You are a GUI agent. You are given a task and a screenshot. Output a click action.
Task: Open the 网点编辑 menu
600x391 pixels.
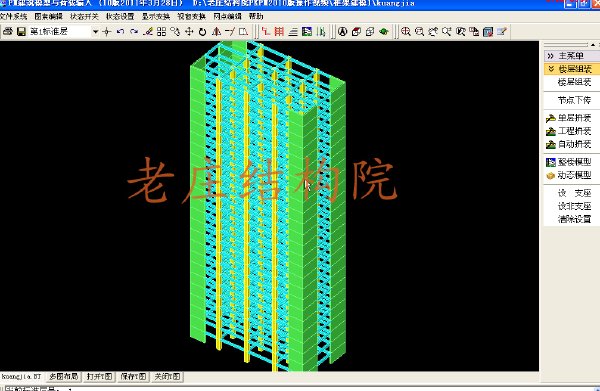coord(227,16)
